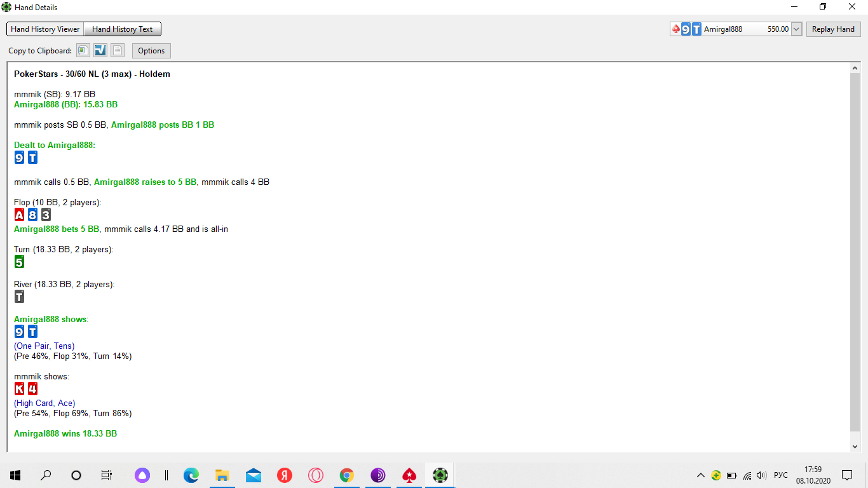868x488 pixels.
Task: Click battery icon in system tray
Action: tap(731, 475)
